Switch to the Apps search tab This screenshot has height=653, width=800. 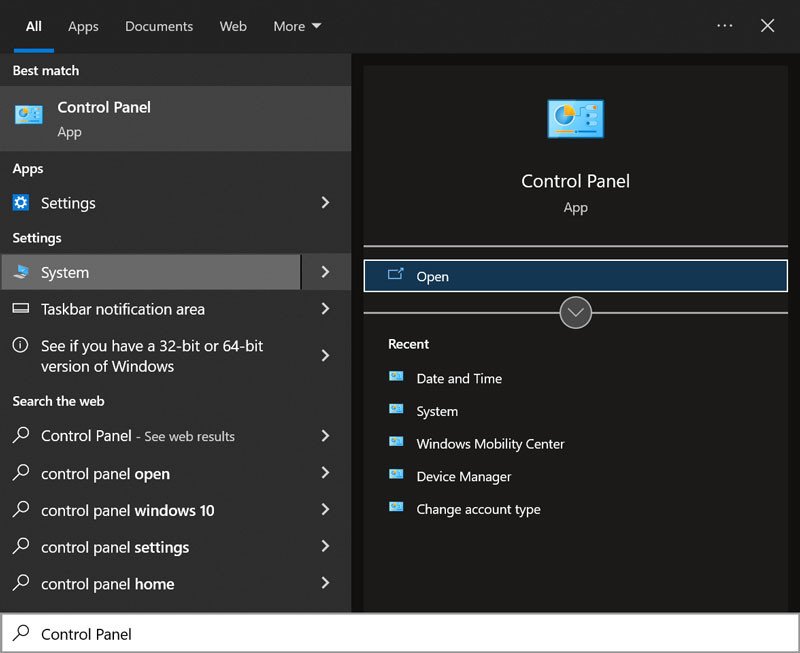[x=83, y=26]
